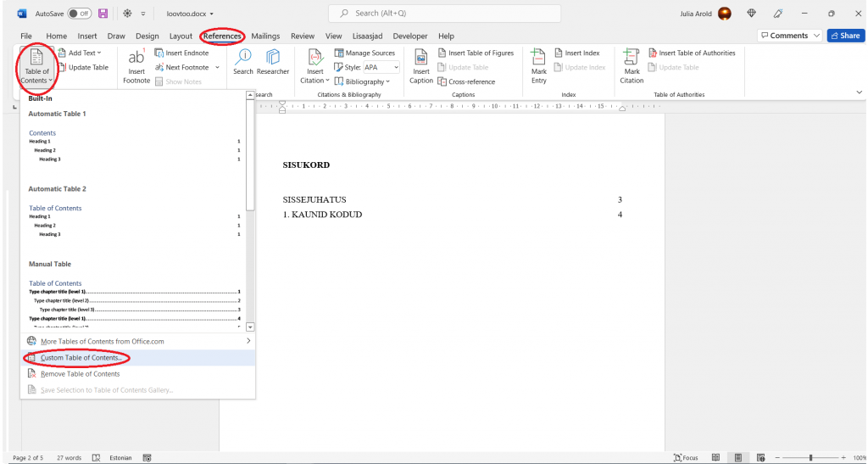This screenshot has height=464, width=868.
Task: Switch to Review tab
Action: click(303, 36)
